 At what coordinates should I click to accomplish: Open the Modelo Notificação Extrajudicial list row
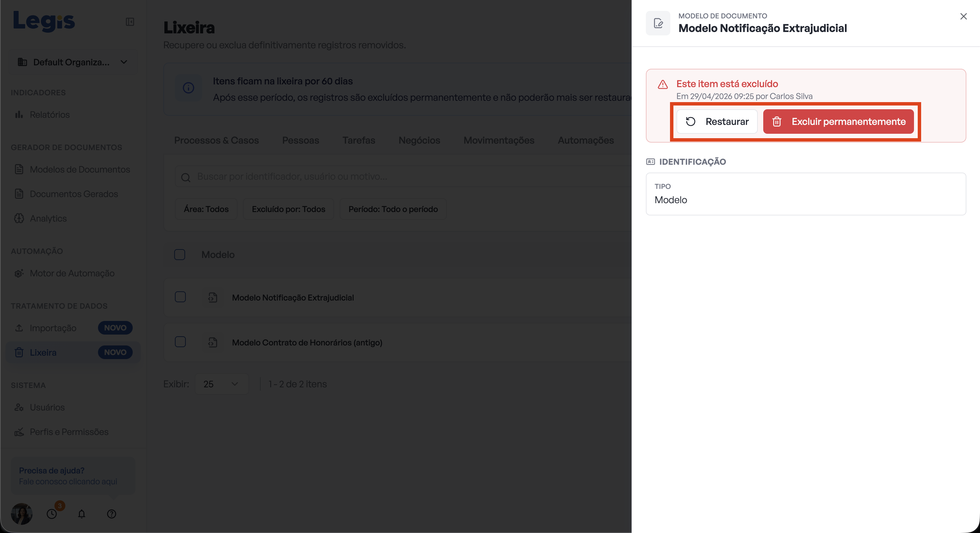point(397,297)
